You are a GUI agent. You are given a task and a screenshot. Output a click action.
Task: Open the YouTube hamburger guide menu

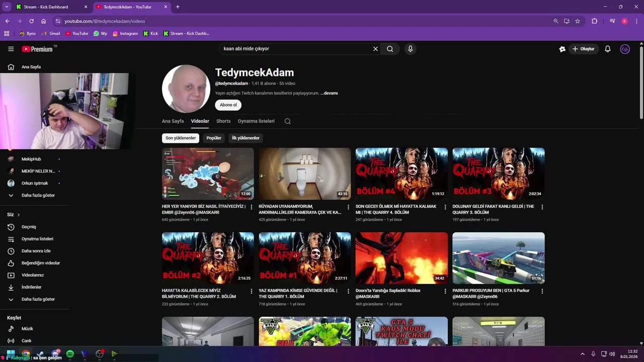pos(11,49)
